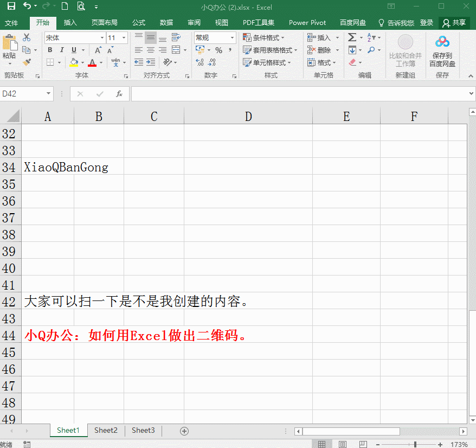Click the Comma Style icon

click(230, 49)
